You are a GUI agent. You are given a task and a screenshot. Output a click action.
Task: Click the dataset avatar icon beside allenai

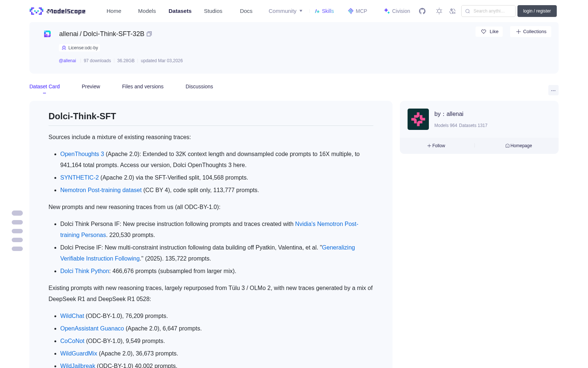pyautogui.click(x=47, y=34)
